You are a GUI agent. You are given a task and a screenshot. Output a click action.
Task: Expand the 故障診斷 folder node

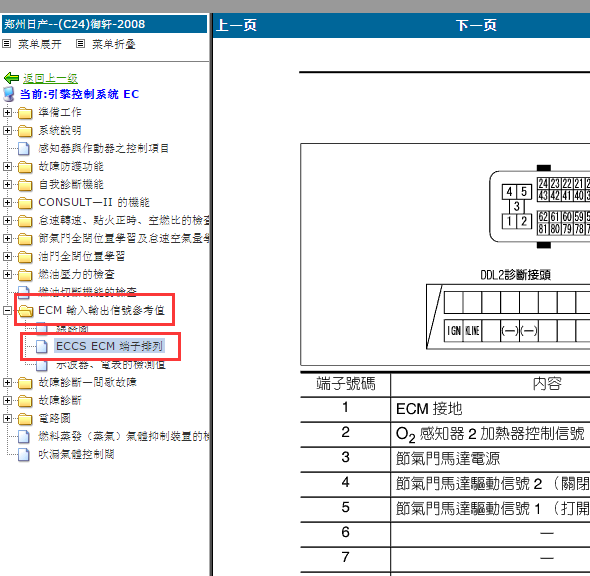[7, 401]
